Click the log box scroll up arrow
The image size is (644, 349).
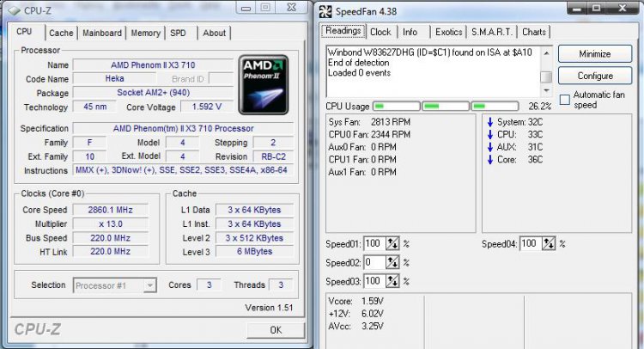point(546,53)
